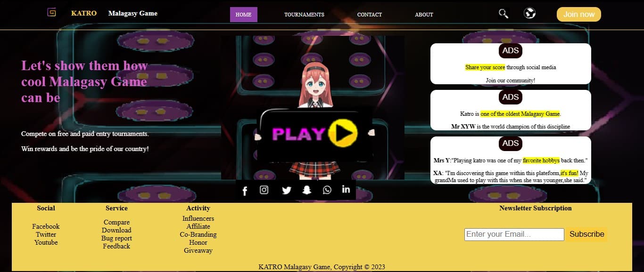644x272 pixels.
Task: Focus the Enter your Email field
Action: coord(514,234)
